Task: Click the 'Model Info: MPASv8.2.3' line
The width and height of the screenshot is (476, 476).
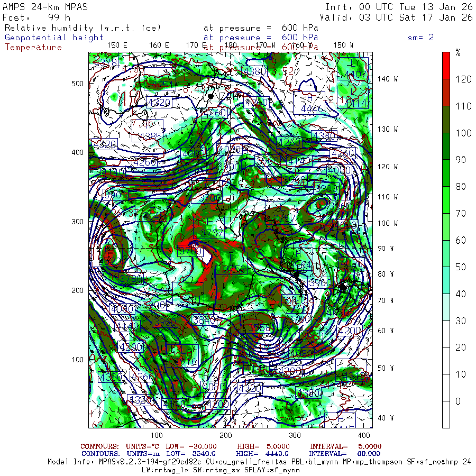Action: (259, 462)
